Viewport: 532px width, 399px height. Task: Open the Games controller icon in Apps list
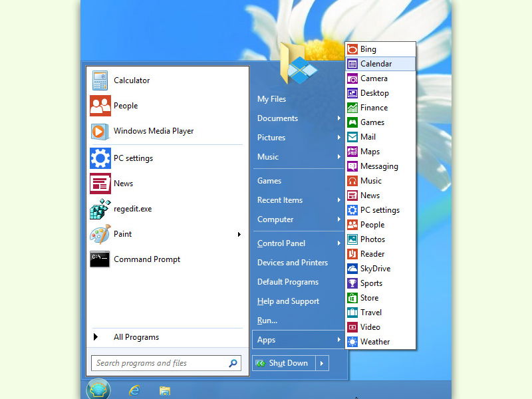352,122
